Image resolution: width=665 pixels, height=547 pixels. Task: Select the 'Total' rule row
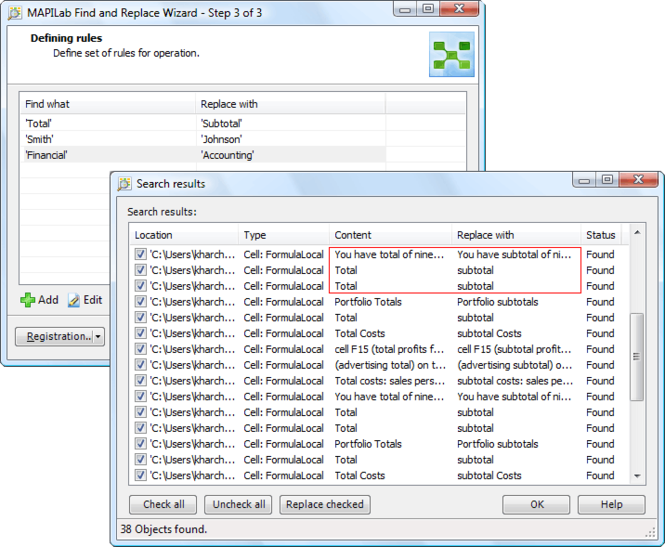203,123
